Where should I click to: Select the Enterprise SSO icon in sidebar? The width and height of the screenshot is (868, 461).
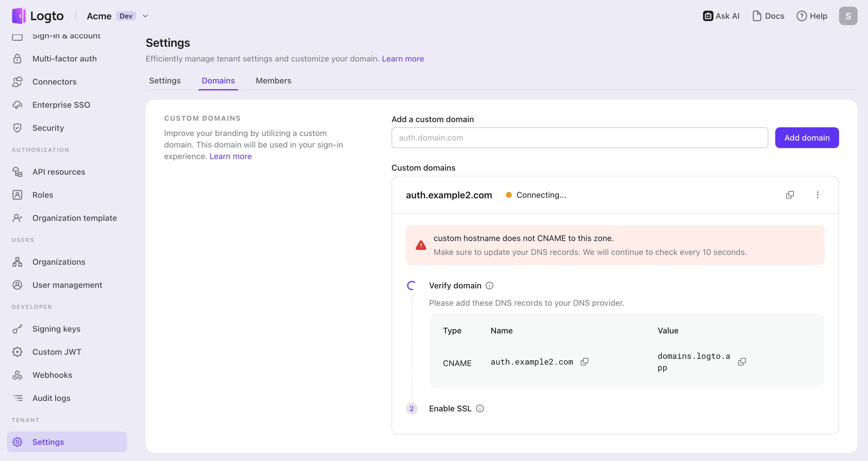pos(18,105)
